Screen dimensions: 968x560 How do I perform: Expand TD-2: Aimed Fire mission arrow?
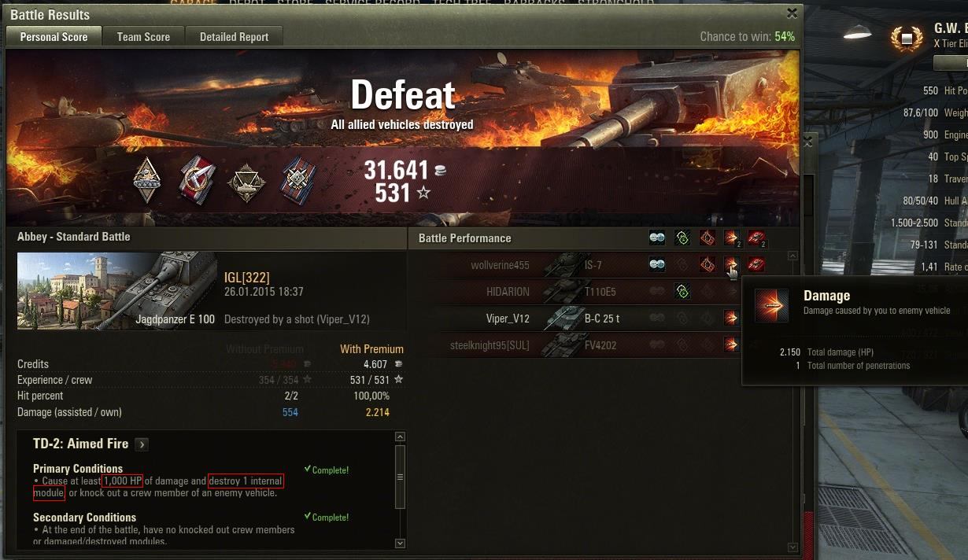142,444
